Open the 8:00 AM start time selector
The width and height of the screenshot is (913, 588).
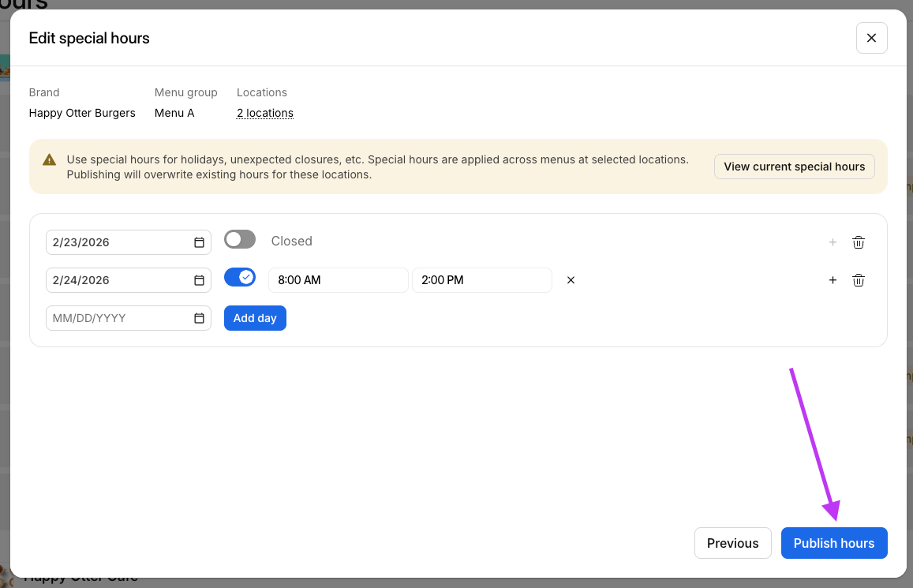tap(338, 280)
